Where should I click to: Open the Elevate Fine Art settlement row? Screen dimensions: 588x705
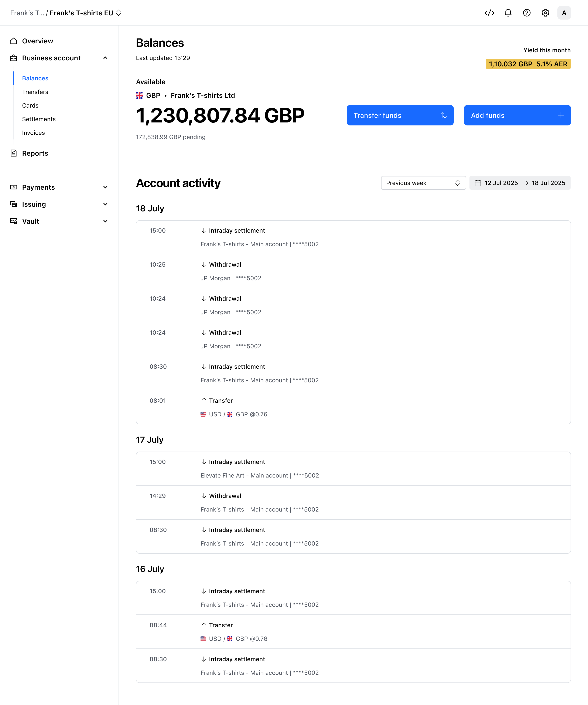[x=353, y=469]
